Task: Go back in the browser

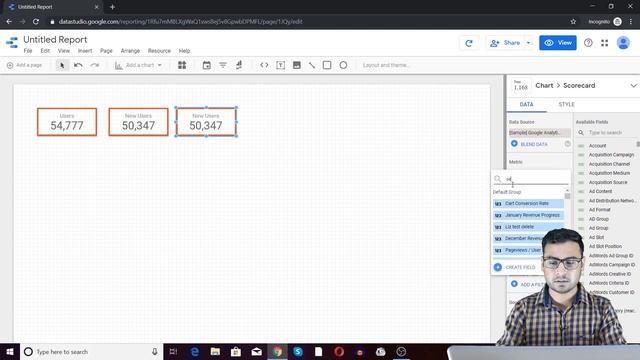Action: click(x=9, y=22)
